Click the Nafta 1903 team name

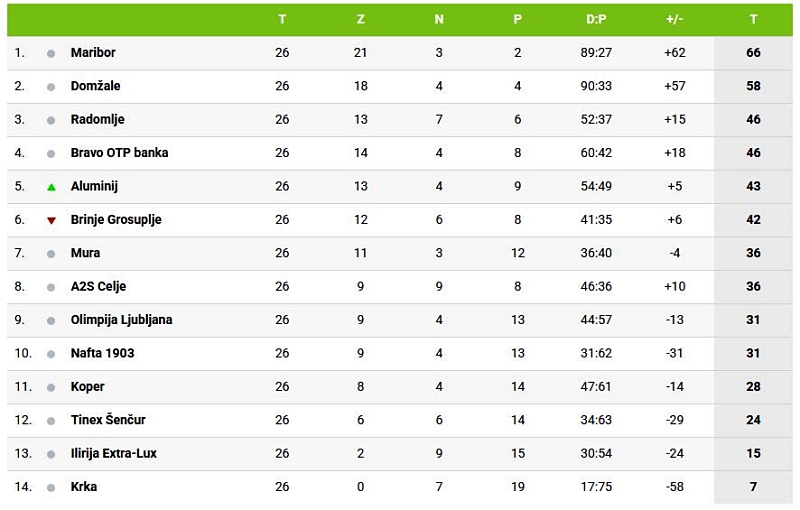[102, 353]
